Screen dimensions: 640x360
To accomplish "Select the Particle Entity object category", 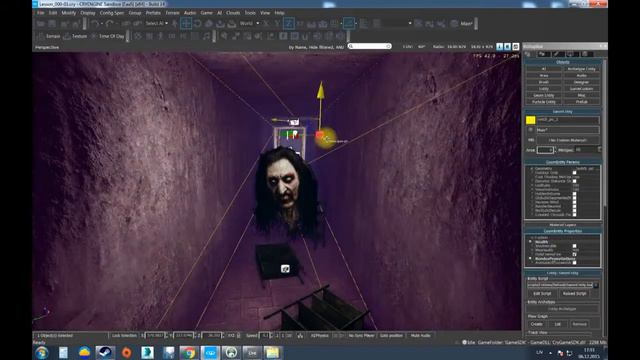I will [544, 102].
